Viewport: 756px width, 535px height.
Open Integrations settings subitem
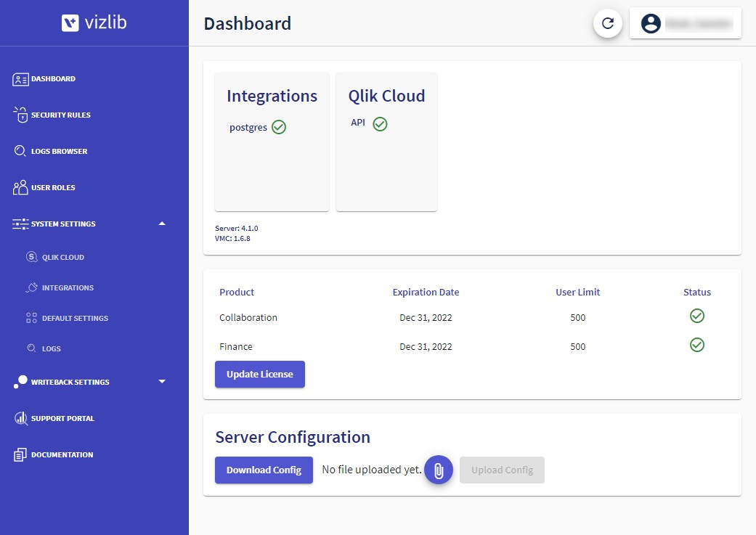coord(68,287)
